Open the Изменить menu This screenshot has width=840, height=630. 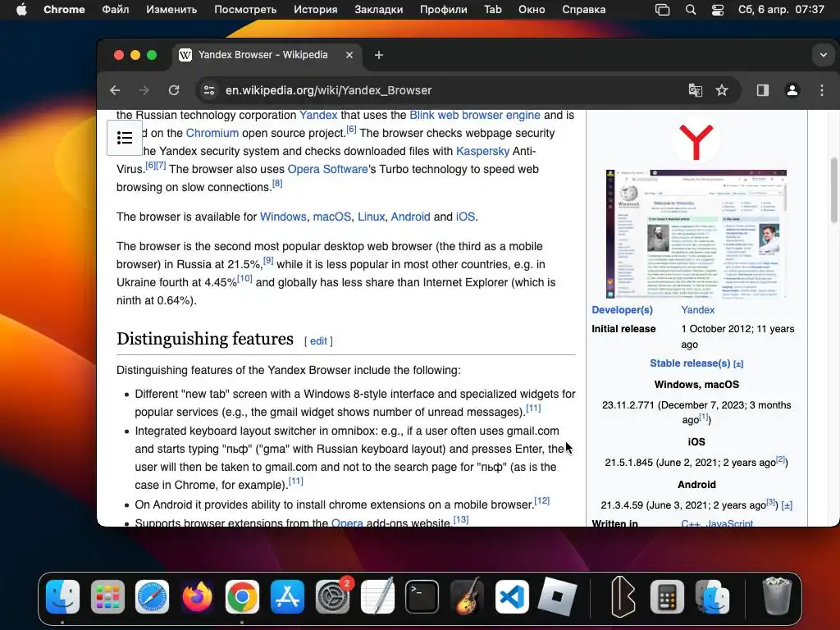pos(171,10)
